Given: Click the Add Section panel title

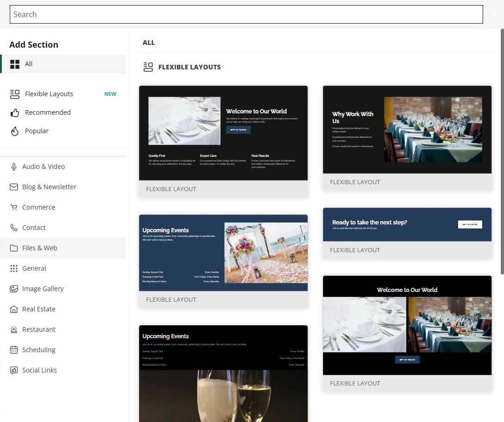Looking at the screenshot, I should (x=34, y=44).
